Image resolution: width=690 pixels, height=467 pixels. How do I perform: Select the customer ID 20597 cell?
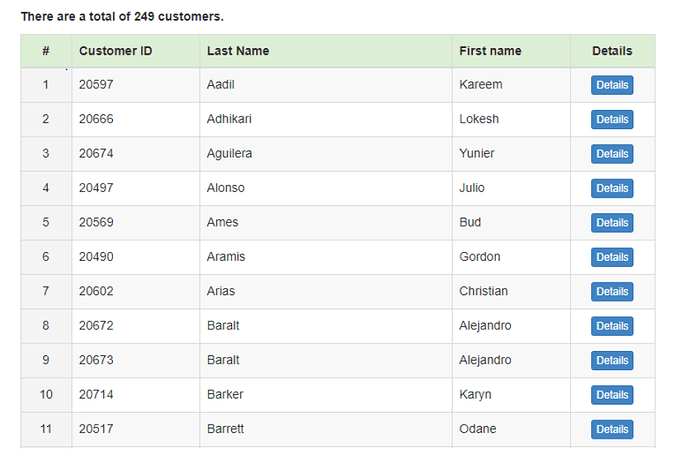(x=96, y=85)
